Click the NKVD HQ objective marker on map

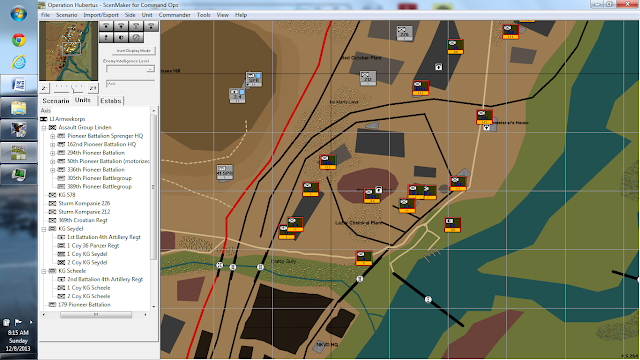[x=320, y=346]
